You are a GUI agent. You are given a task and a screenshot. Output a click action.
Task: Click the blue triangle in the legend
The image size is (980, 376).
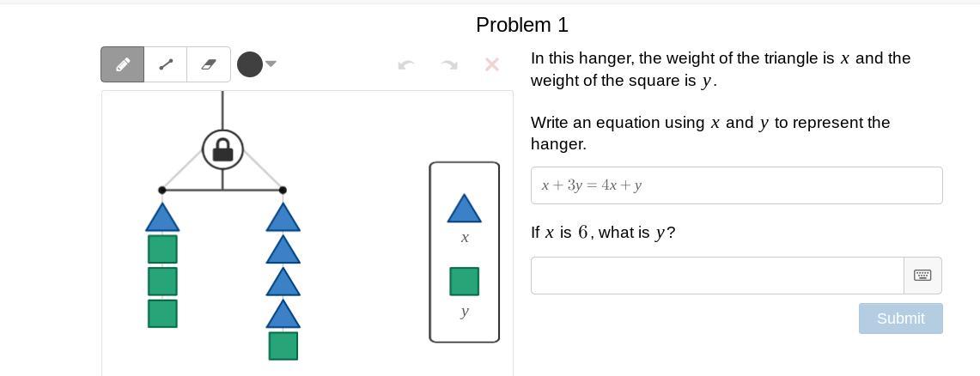pos(465,209)
